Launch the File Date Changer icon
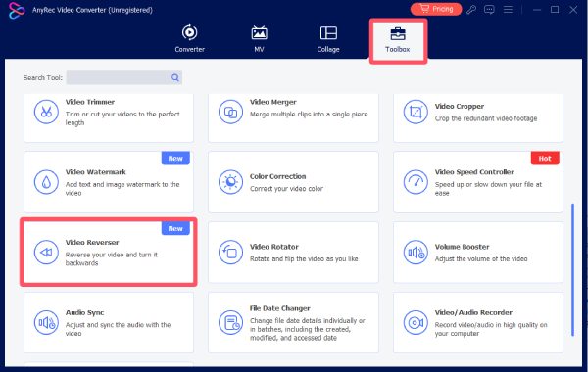588x372 pixels. [230, 322]
